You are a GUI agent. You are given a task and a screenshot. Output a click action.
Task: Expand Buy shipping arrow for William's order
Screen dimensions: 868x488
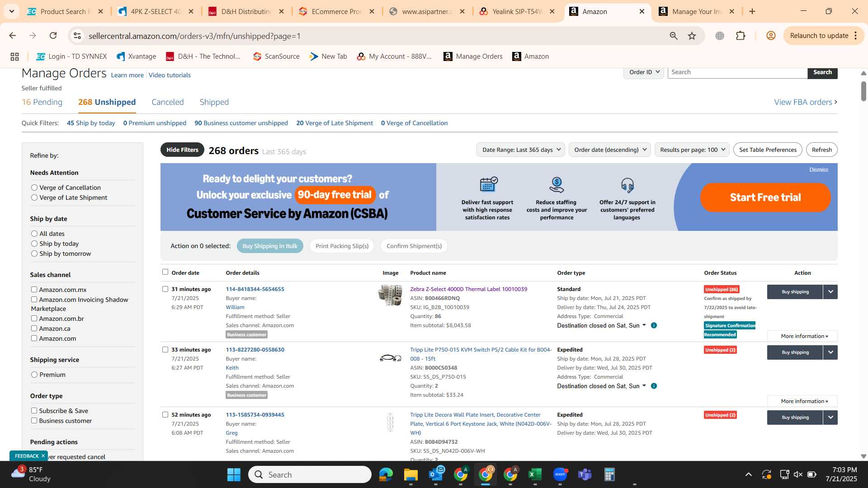(830, 292)
